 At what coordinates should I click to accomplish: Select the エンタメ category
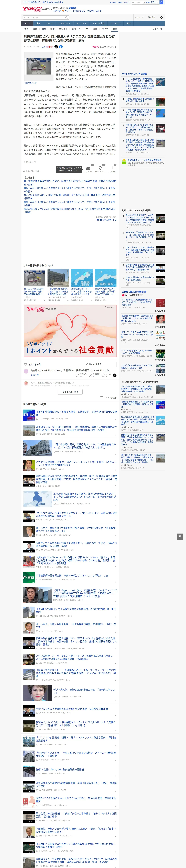click(x=63, y=29)
